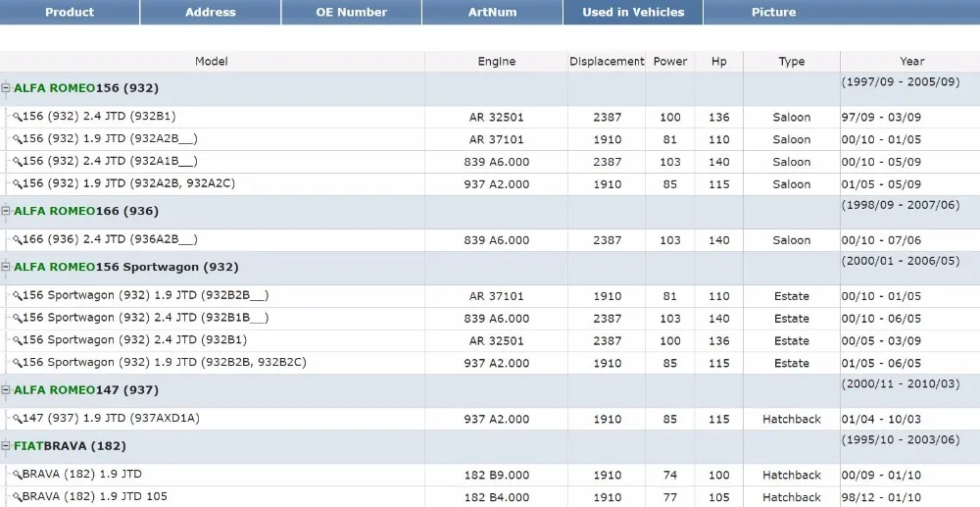Collapse the ALFA ROMEO 156 (932) group
The image size is (980, 507).
tap(6, 88)
